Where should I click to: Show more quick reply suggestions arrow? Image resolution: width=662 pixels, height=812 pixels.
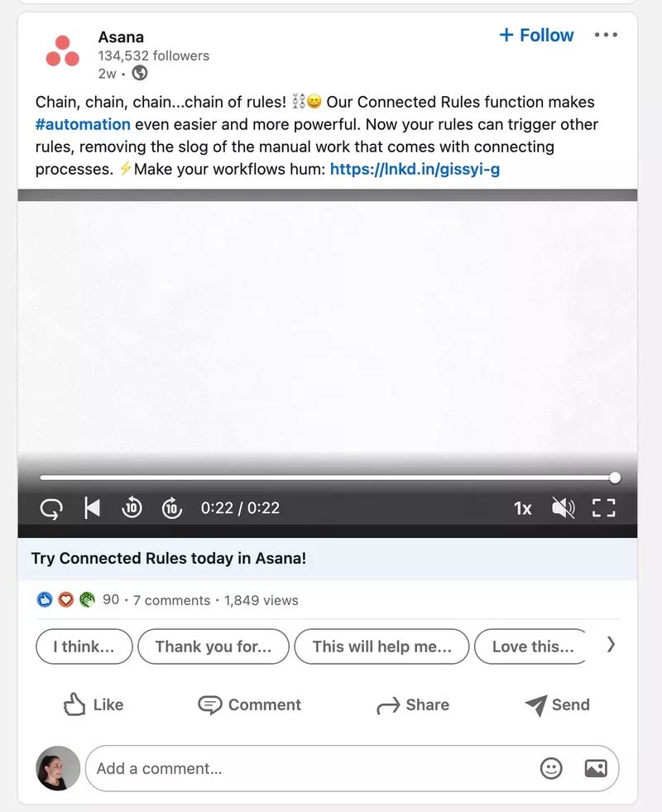click(x=612, y=645)
